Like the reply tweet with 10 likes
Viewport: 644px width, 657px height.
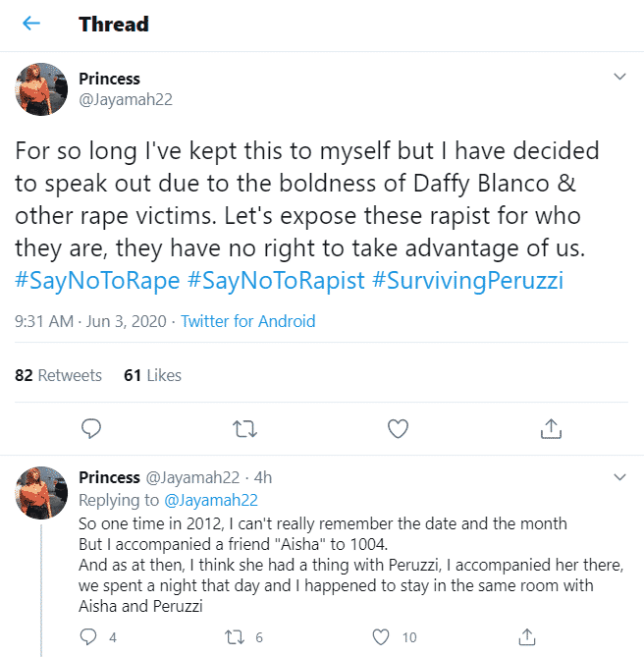(x=379, y=636)
